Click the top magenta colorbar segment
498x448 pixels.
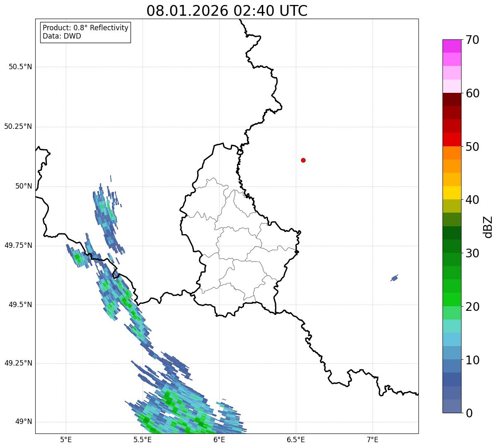click(452, 46)
